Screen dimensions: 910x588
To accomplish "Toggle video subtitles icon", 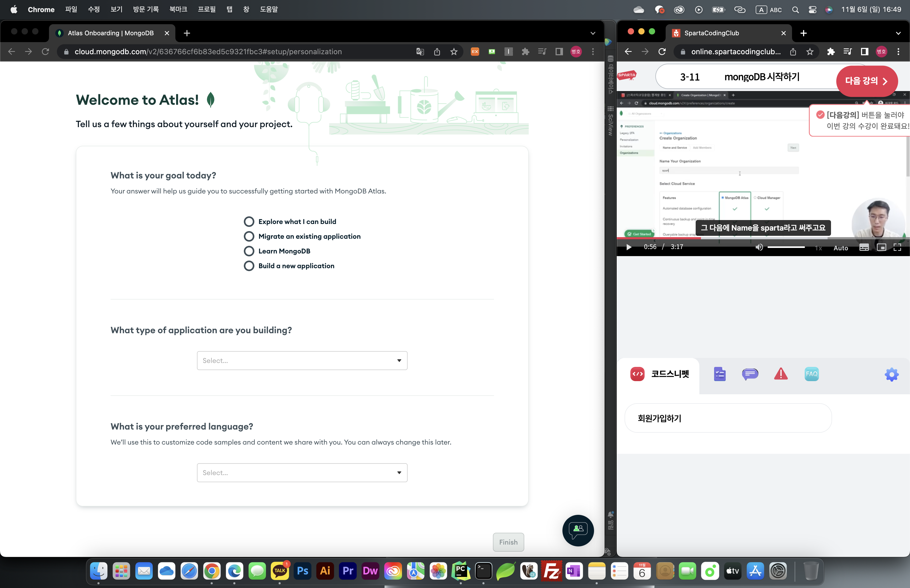I will pos(864,247).
